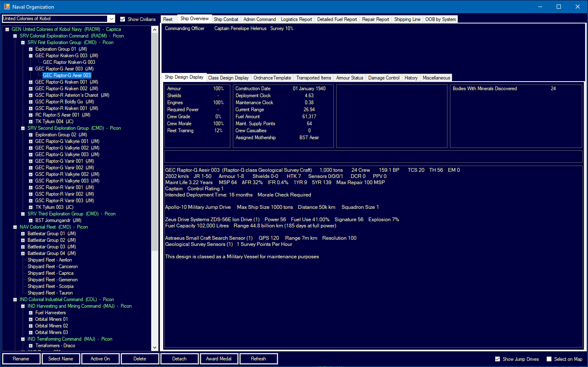Image resolution: width=588 pixels, height=367 pixels.
Task: Click the Active On button
Action: 100,359
